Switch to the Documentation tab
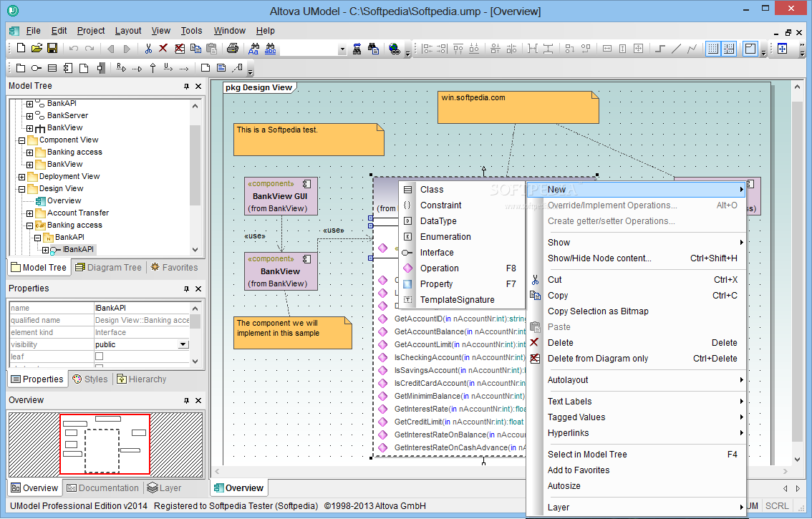 [103, 488]
